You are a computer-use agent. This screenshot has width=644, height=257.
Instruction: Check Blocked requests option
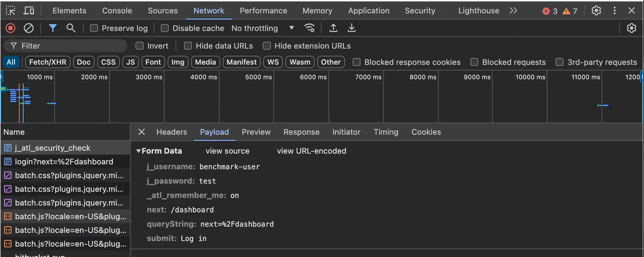click(x=474, y=62)
